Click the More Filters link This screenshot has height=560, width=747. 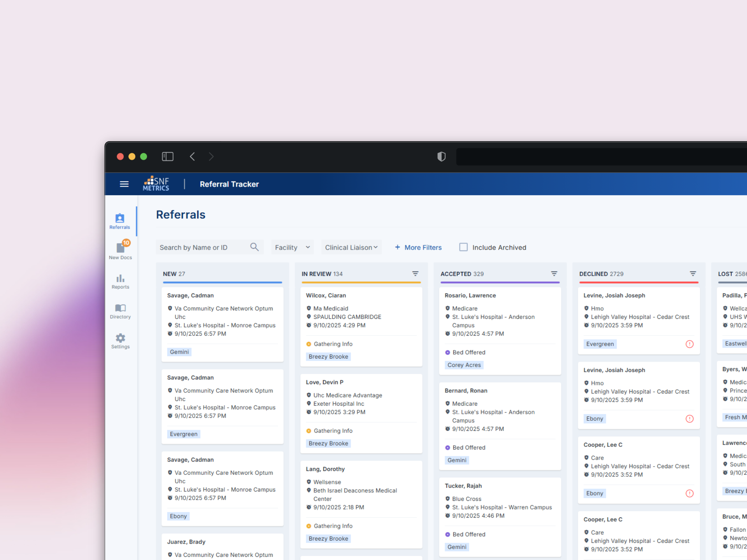coord(418,247)
